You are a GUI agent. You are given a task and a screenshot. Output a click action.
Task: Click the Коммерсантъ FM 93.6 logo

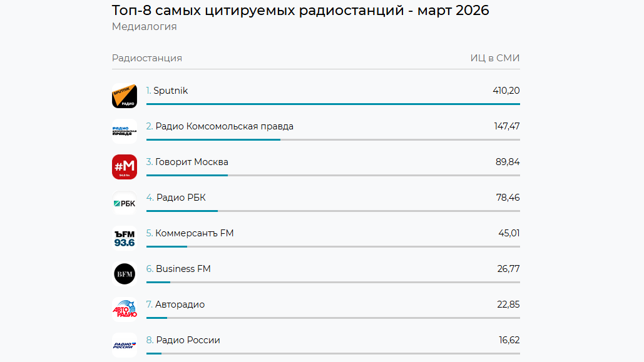click(124, 238)
